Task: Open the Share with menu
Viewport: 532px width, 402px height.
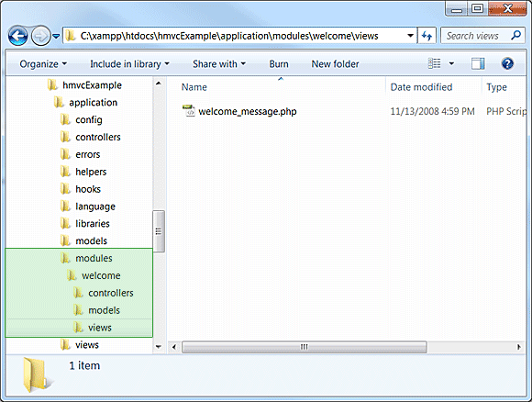Action: [219, 64]
